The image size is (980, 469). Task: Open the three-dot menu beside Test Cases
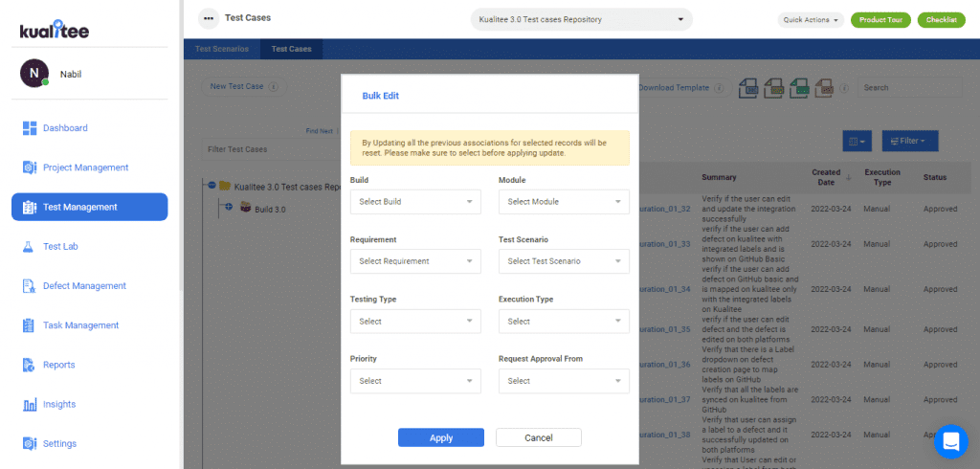click(x=209, y=18)
